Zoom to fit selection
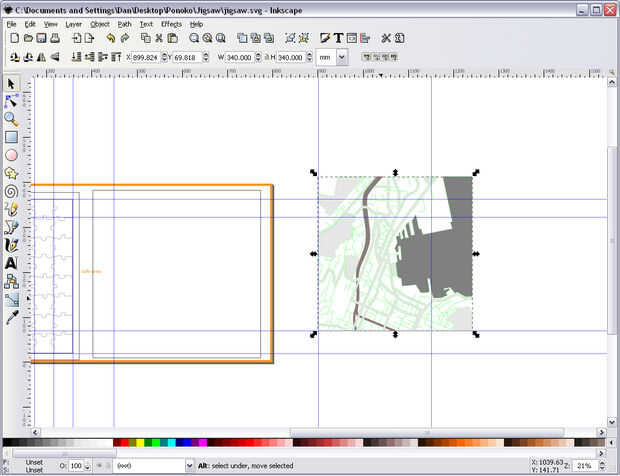 (x=194, y=38)
